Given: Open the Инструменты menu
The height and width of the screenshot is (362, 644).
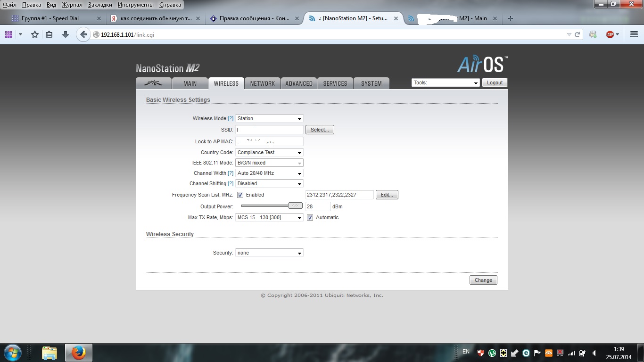Looking at the screenshot, I should tap(136, 5).
